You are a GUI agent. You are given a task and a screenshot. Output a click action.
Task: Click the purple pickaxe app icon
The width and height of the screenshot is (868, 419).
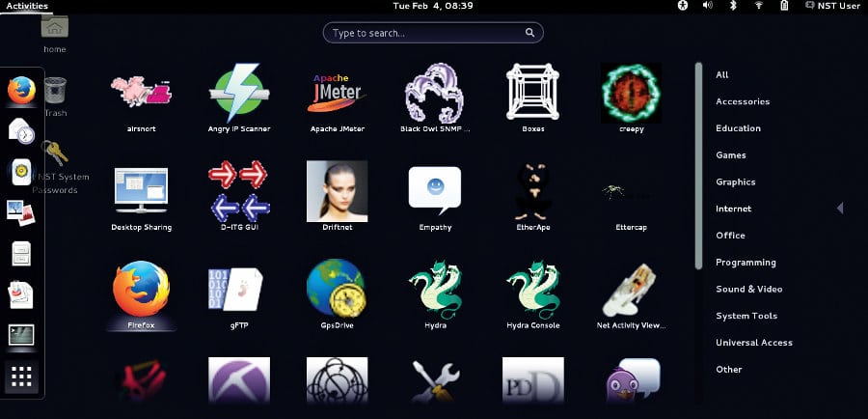click(239, 379)
